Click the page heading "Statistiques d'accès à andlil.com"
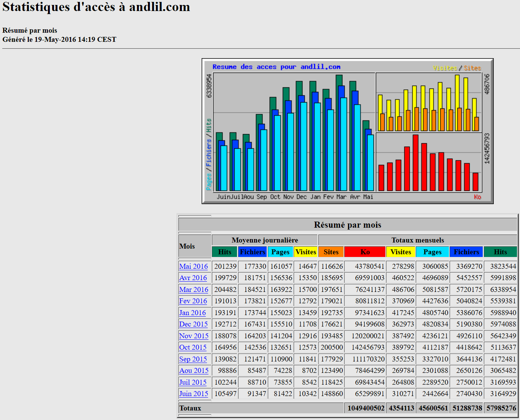The height and width of the screenshot is (420, 520). point(96,7)
